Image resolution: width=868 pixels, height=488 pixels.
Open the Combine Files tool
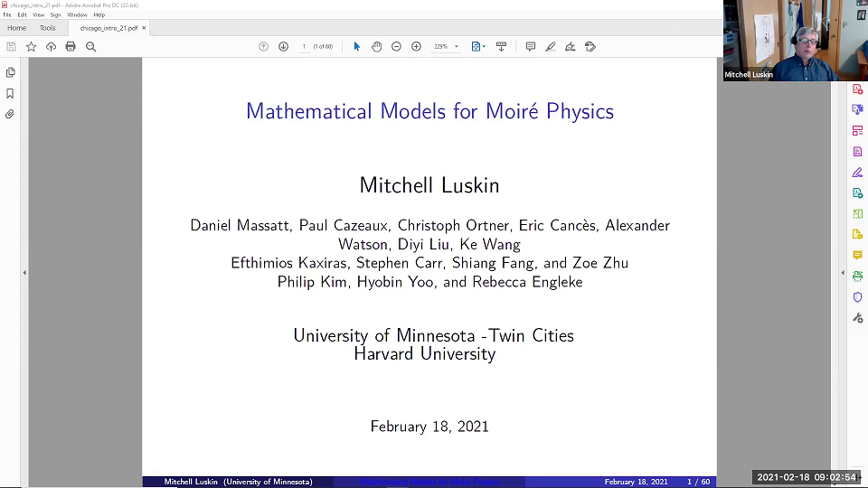coord(857,109)
